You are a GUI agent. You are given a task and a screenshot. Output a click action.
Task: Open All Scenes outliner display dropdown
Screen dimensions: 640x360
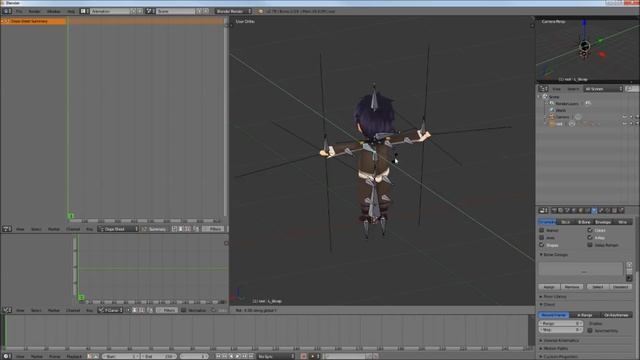point(603,89)
